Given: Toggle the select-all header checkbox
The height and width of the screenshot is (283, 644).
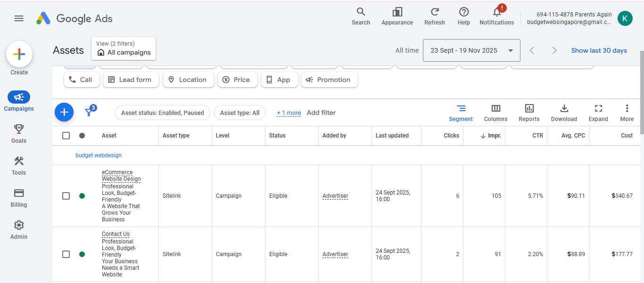Looking at the screenshot, I should [66, 136].
